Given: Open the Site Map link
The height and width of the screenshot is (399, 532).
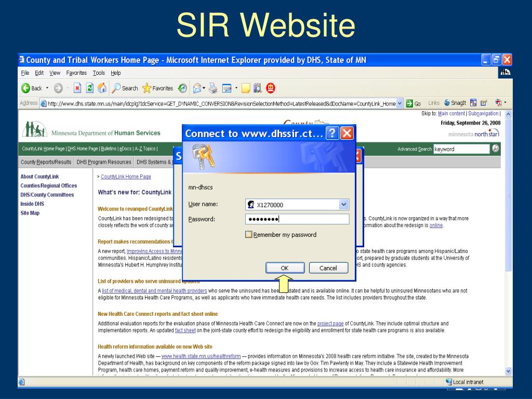Looking at the screenshot, I should [x=30, y=212].
